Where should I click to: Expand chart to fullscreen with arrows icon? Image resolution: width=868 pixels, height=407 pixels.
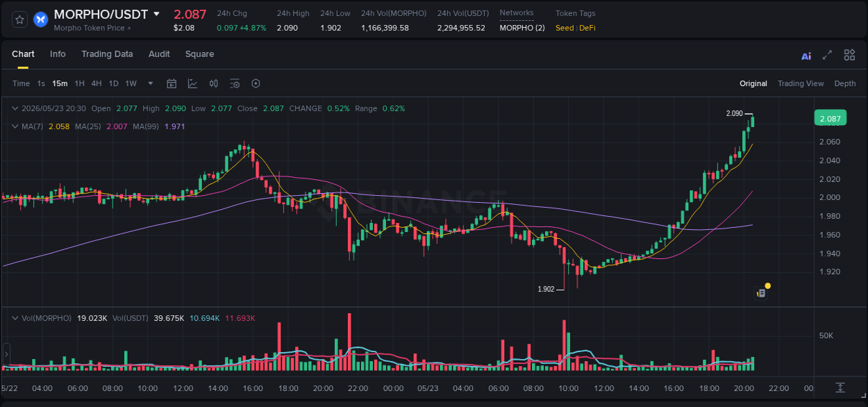pyautogui.click(x=827, y=55)
